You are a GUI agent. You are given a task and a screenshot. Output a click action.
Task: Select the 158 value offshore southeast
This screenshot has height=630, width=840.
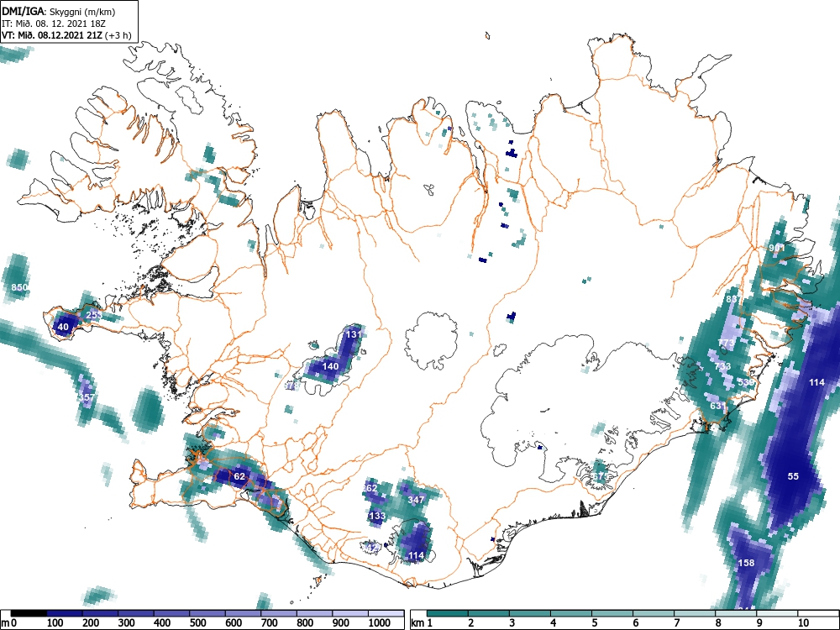[746, 563]
